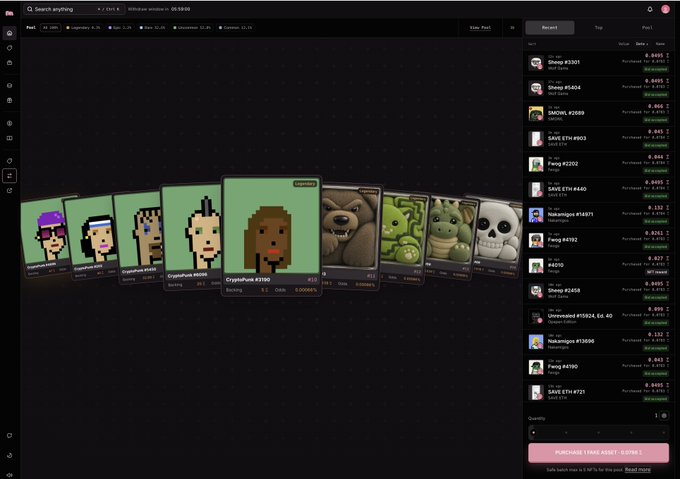The height and width of the screenshot is (479, 680).
Task: Click the SMOWL #2689 thumbnail image
Action: pyautogui.click(x=536, y=114)
